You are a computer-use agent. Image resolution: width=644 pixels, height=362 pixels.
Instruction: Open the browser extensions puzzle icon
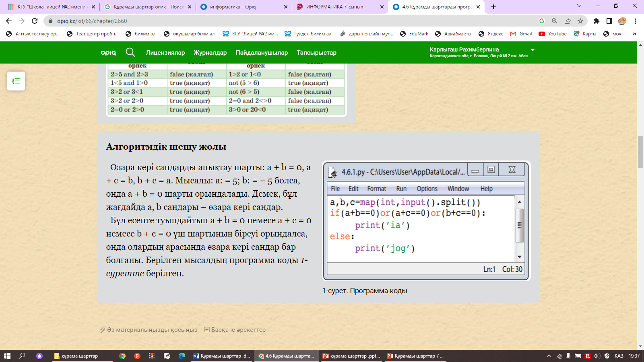click(x=597, y=21)
